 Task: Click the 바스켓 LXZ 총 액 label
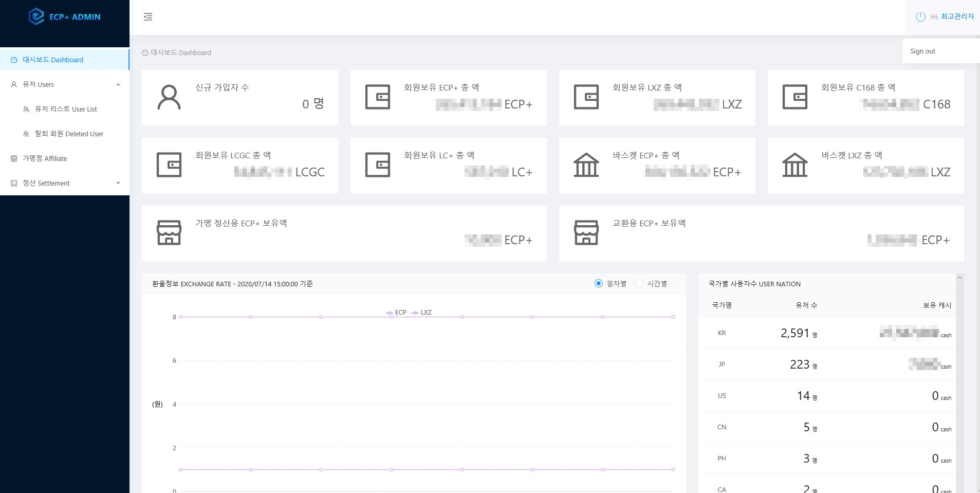[x=852, y=155]
